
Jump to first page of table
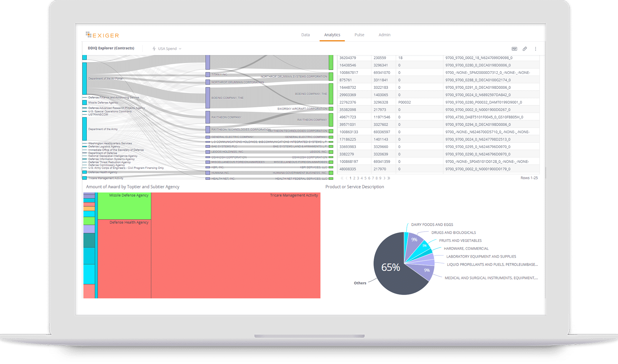click(x=342, y=178)
